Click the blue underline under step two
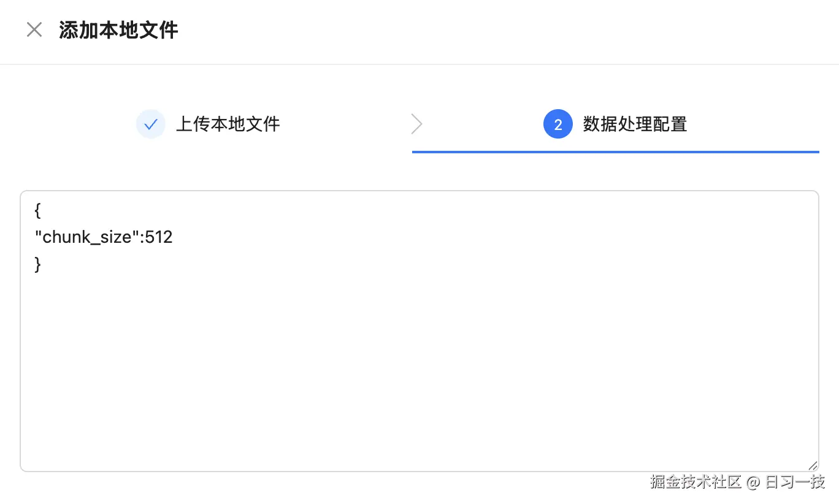839x504 pixels. pyautogui.click(x=616, y=151)
